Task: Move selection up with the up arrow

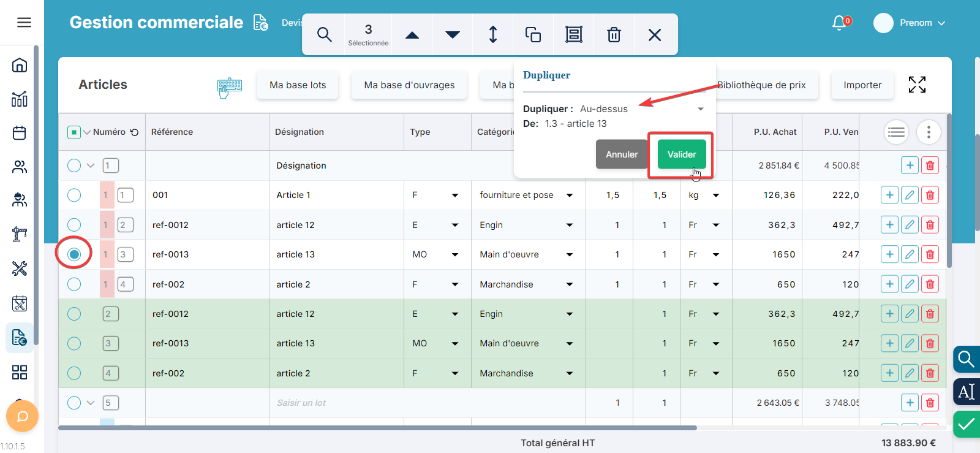Action: pos(412,35)
